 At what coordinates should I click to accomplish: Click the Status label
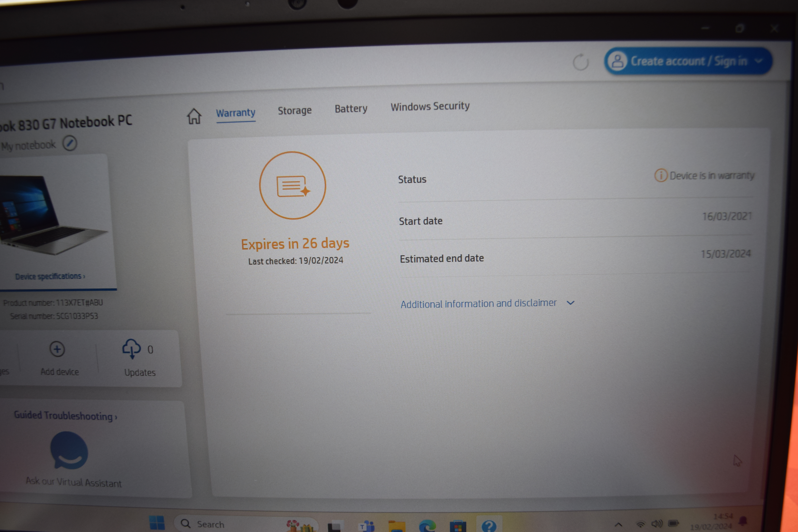[x=412, y=179]
